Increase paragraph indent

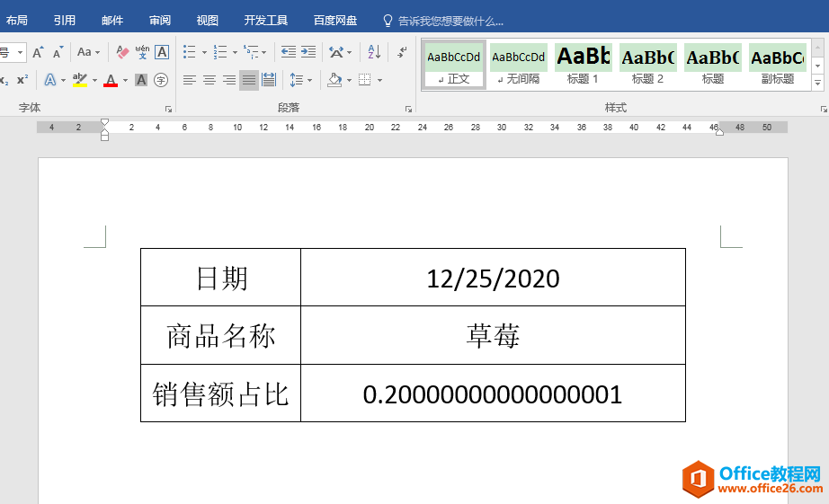click(x=308, y=52)
